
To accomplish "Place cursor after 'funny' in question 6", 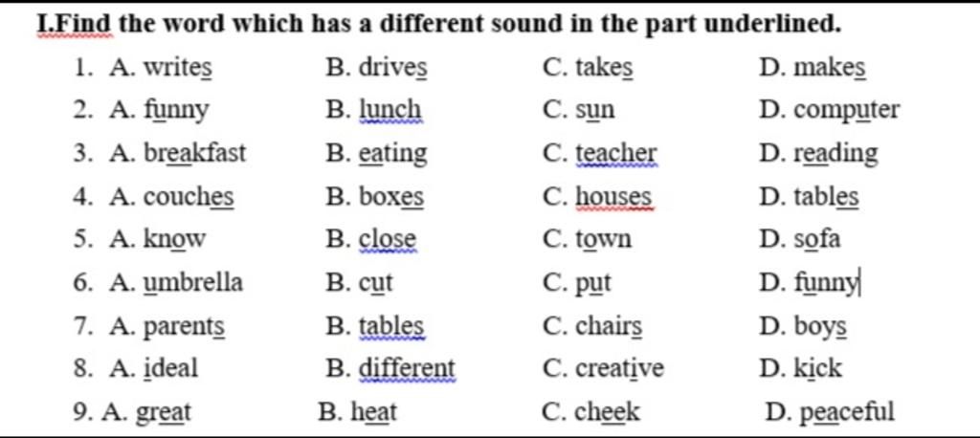I will 859,283.
